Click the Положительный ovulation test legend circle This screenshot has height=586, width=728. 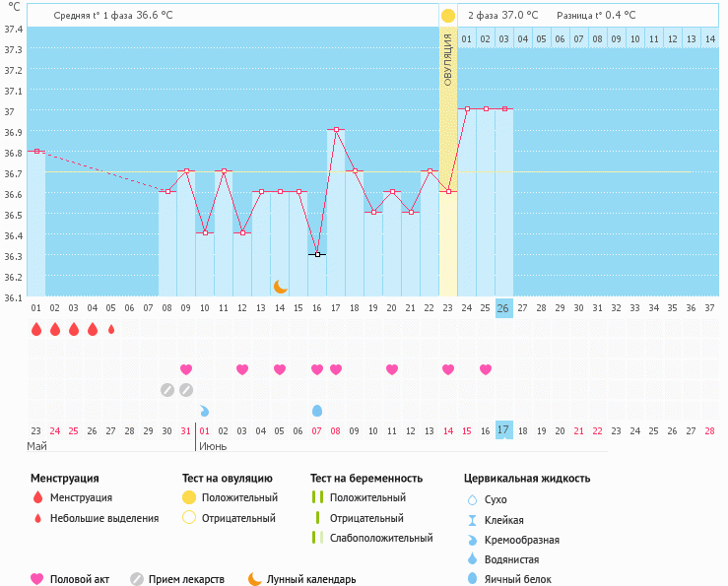[x=189, y=497]
